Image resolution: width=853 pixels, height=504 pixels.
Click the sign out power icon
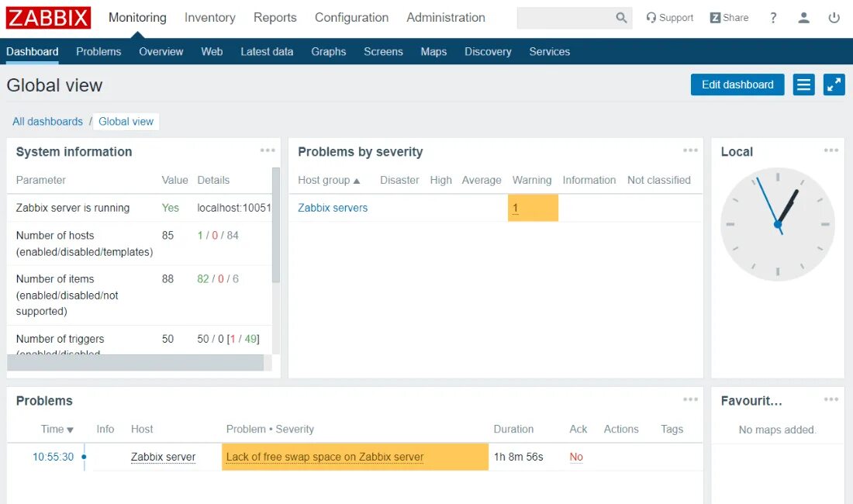pos(834,18)
